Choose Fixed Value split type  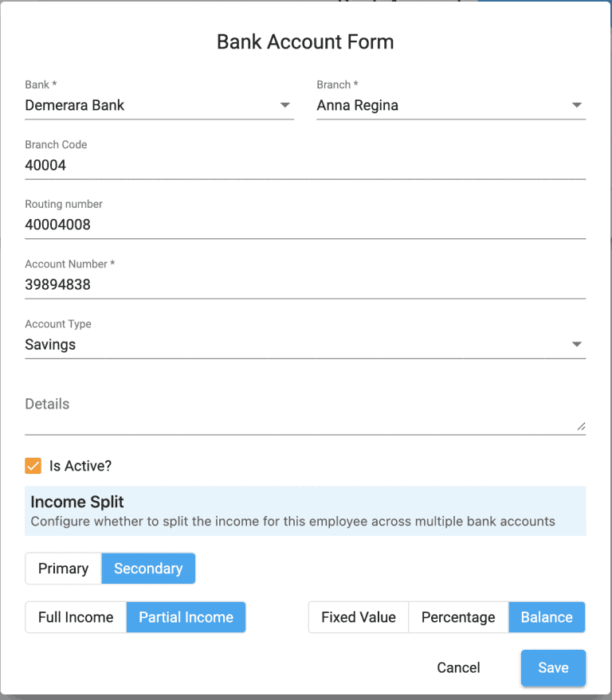(x=358, y=616)
